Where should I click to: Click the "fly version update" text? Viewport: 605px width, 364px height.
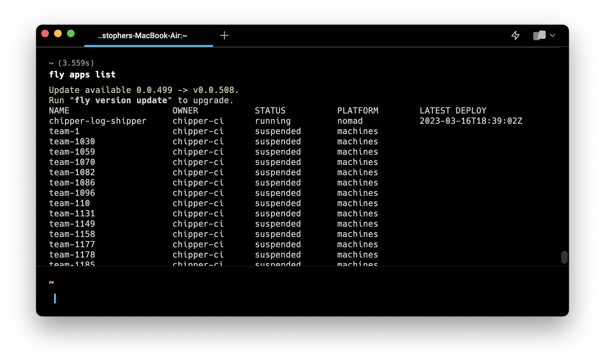point(121,100)
